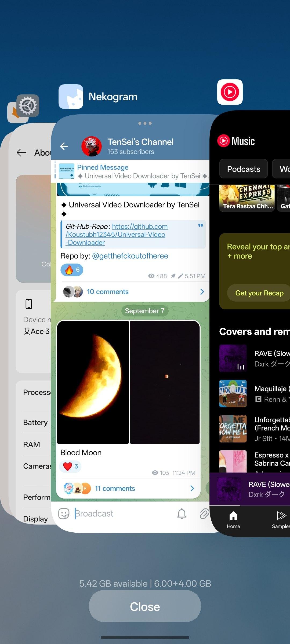Viewport: 290px width, 644px height.
Task: Tap Get your Recap button
Action: coord(259,293)
